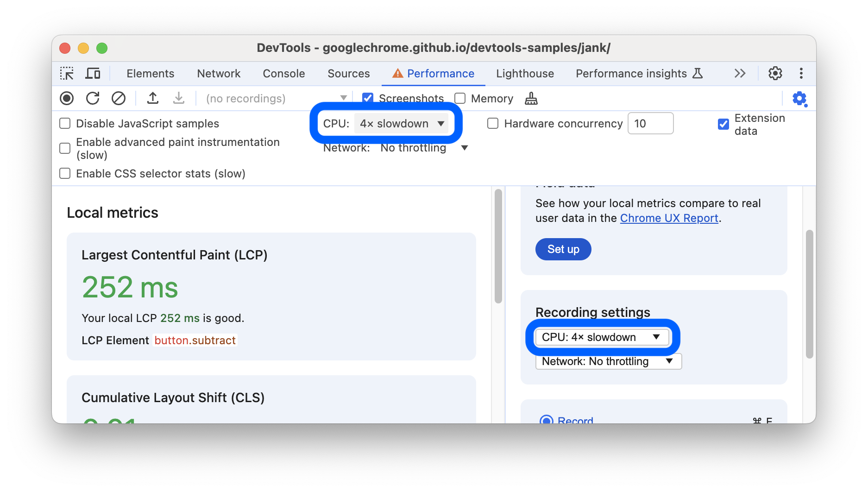868x492 pixels.
Task: Open the Network: No throttling dropdown
Action: (422, 147)
